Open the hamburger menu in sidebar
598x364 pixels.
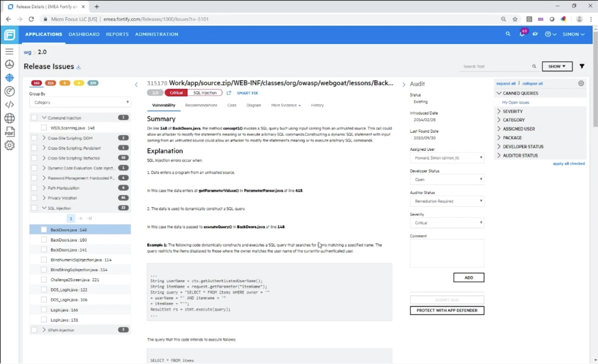[9, 51]
